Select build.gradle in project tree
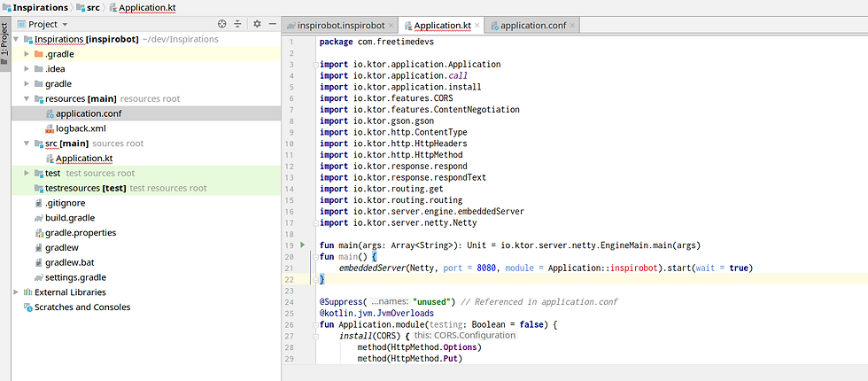This screenshot has height=381, width=868. [70, 218]
